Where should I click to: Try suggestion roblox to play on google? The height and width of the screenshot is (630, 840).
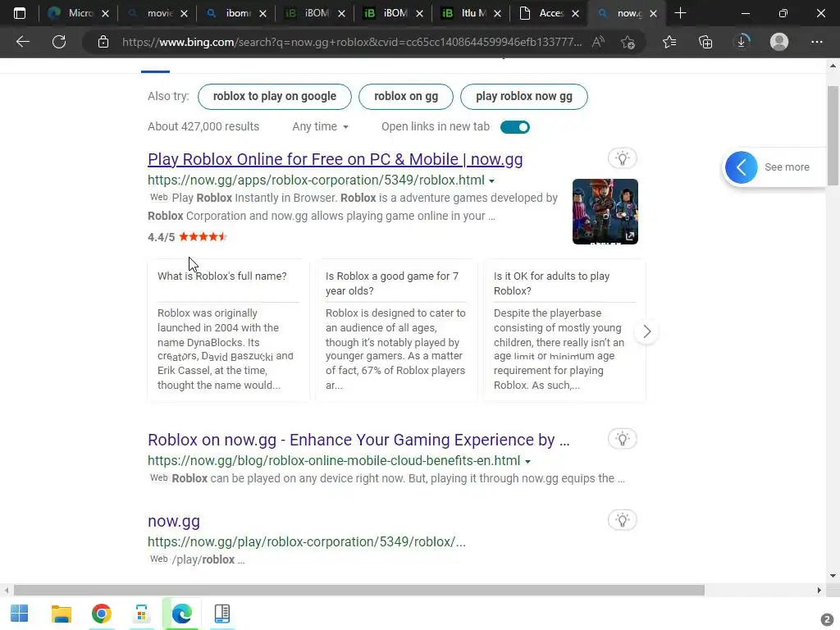pos(275,97)
